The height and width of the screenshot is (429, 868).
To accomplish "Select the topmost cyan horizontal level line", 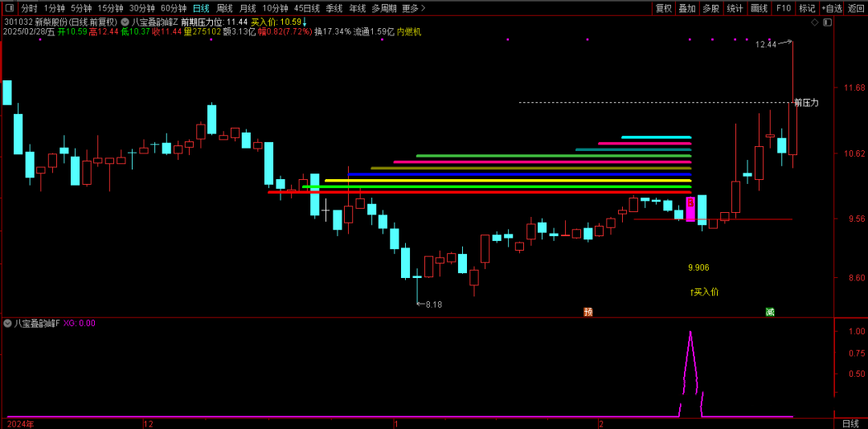I will [x=656, y=137].
